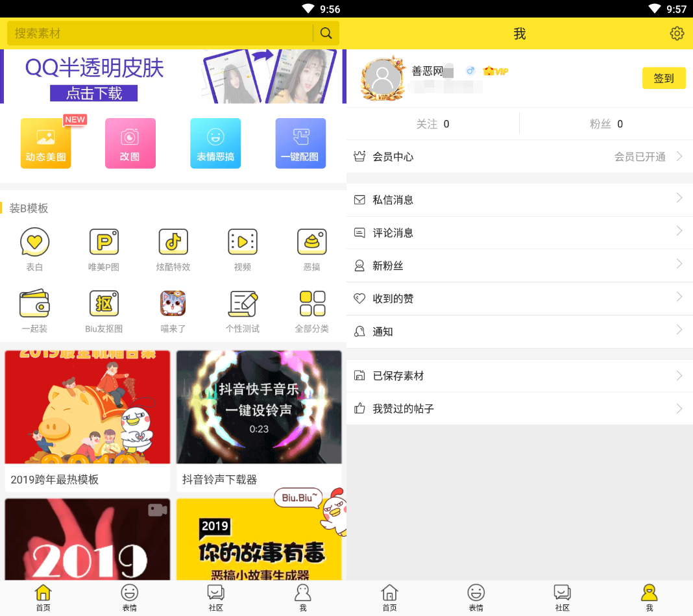Open the settings gear icon

(x=677, y=33)
